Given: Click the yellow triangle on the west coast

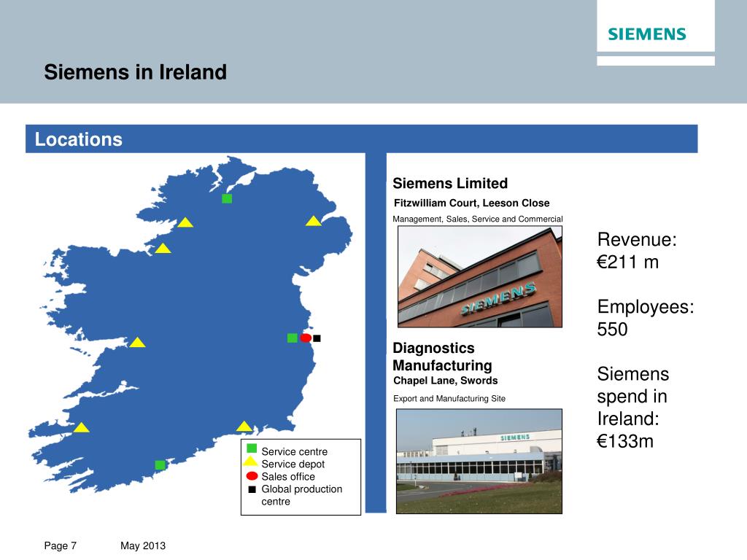Looking at the screenshot, I should pos(137,343).
